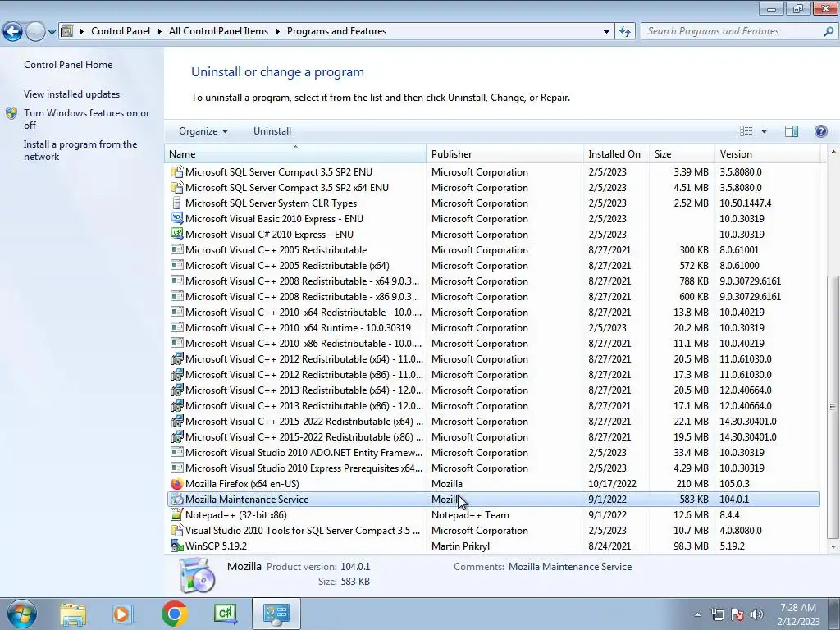Select Visual Studio 2010 ADO.NET Entity Framework entry
This screenshot has width=840, height=630.
pos(493,453)
